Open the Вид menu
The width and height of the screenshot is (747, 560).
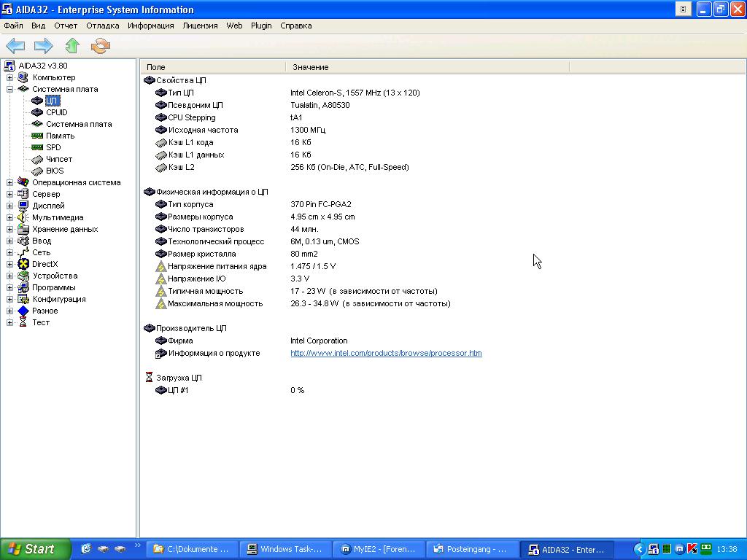(x=38, y=26)
